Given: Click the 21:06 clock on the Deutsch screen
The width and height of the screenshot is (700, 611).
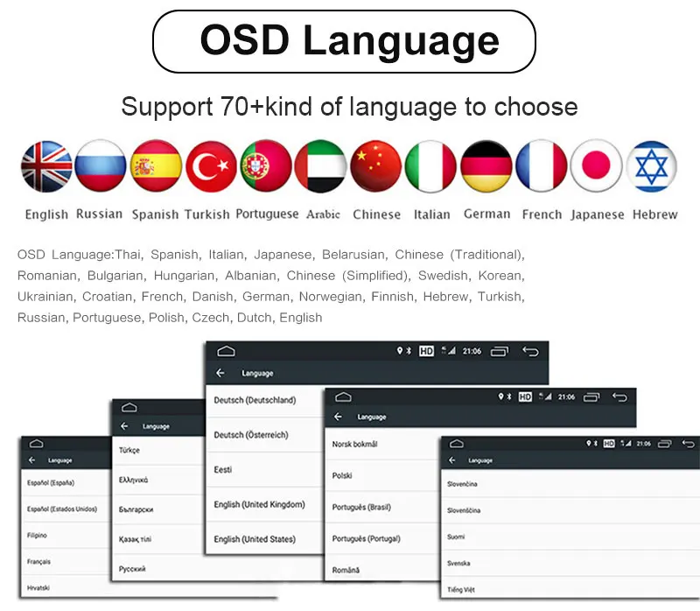Looking at the screenshot, I should pyautogui.click(x=472, y=351).
